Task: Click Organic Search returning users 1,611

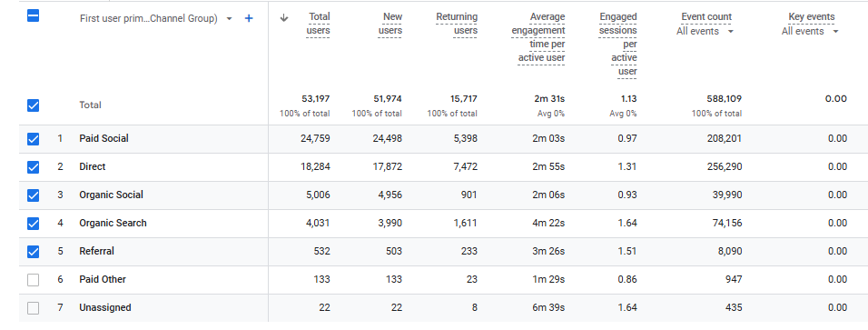Action: (466, 223)
